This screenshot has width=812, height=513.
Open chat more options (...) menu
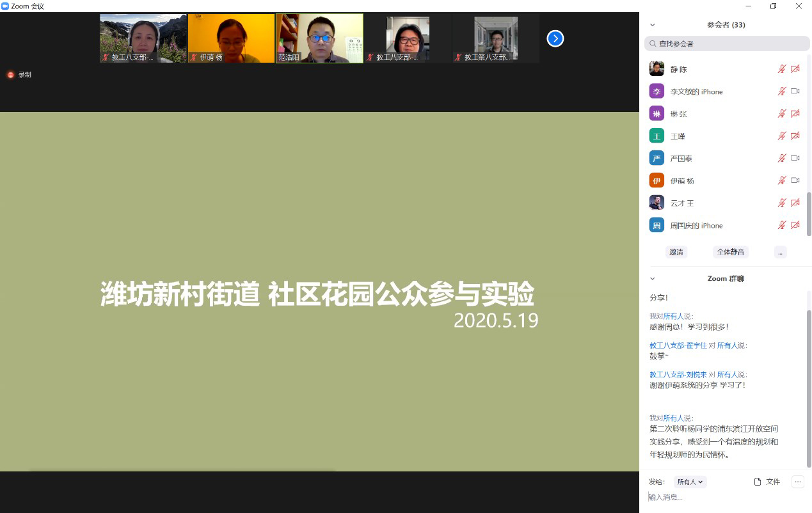[797, 482]
